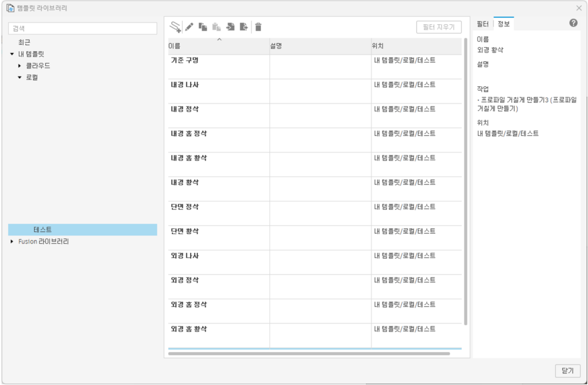Expand the 클라우드 tree node arrow
The height and width of the screenshot is (385, 588).
click(20, 66)
